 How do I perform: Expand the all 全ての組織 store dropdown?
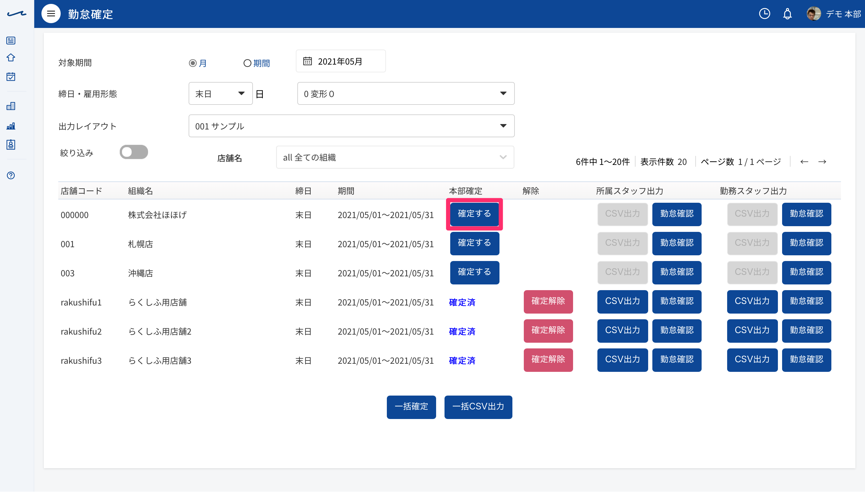(x=395, y=157)
